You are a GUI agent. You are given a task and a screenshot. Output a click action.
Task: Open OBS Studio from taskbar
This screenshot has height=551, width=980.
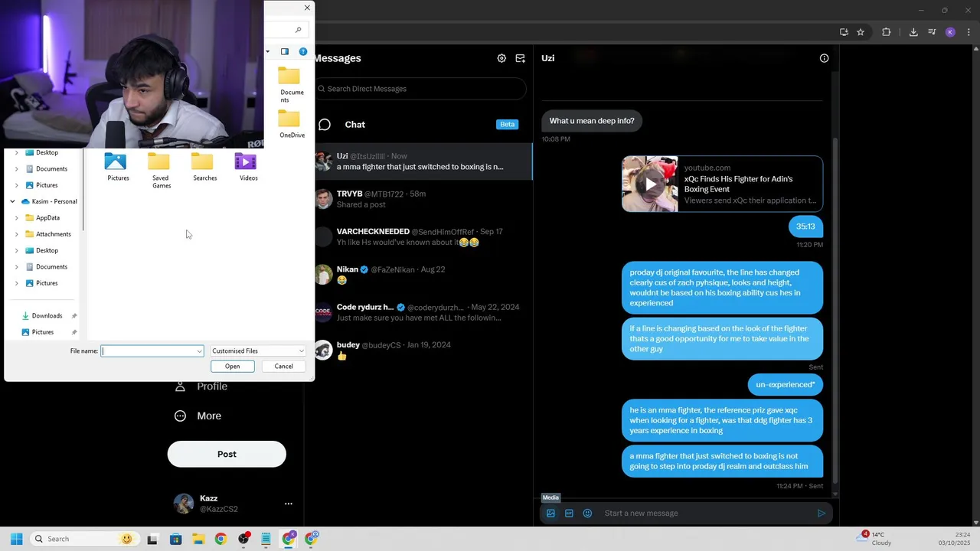coord(243,539)
